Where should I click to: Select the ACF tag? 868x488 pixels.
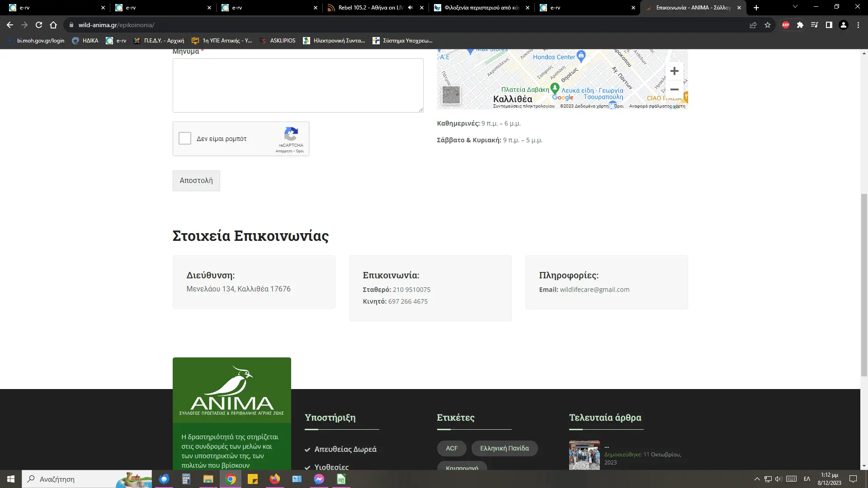(x=452, y=448)
